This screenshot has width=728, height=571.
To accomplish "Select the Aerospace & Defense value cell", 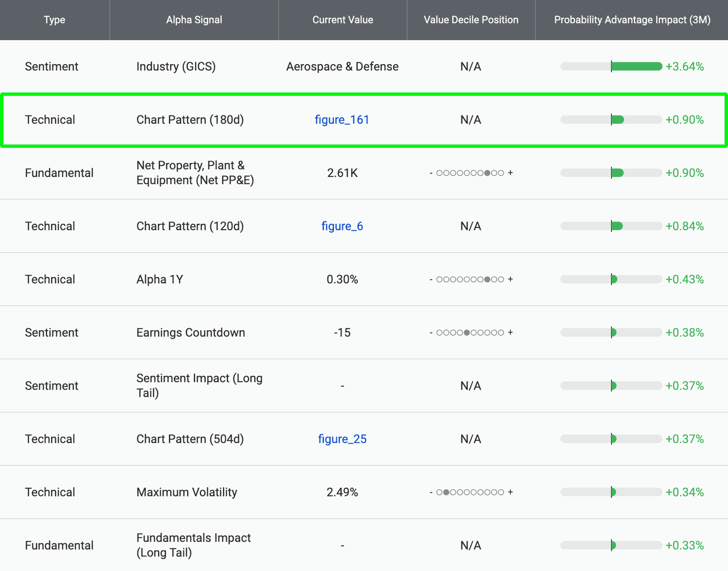I will pyautogui.click(x=342, y=66).
